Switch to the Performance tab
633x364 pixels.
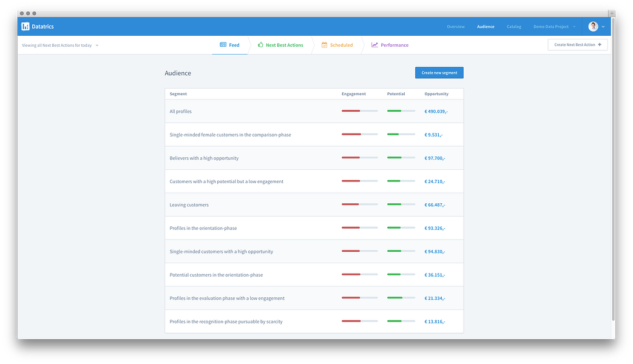point(390,45)
